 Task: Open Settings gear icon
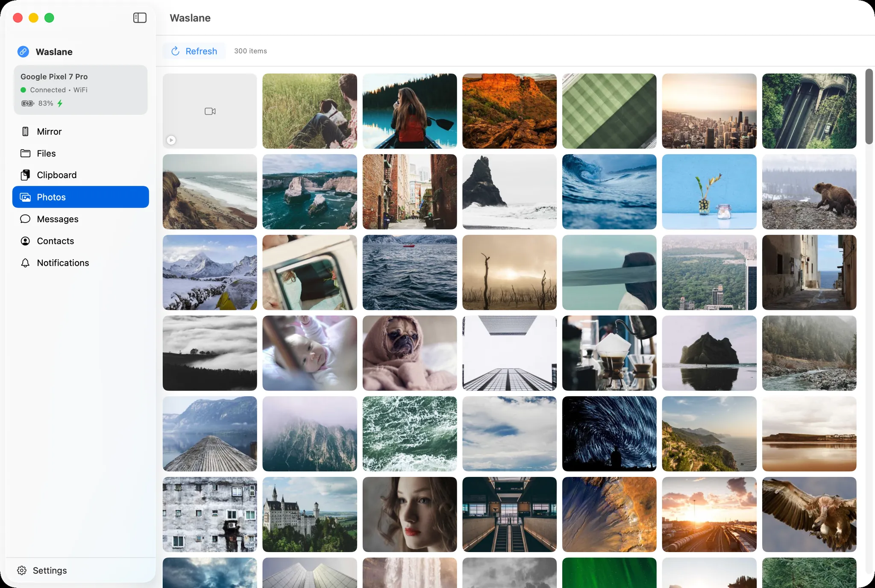(x=22, y=570)
